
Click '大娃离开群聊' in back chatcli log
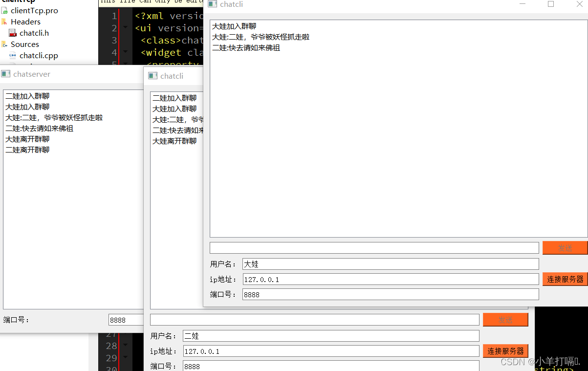tap(174, 141)
